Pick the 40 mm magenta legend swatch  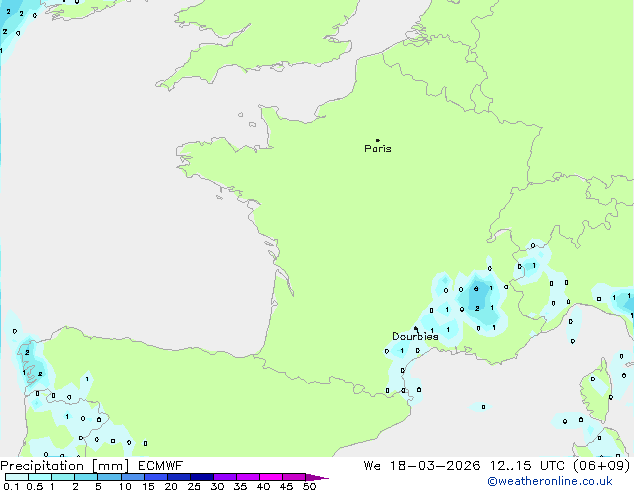pyautogui.click(x=271, y=477)
